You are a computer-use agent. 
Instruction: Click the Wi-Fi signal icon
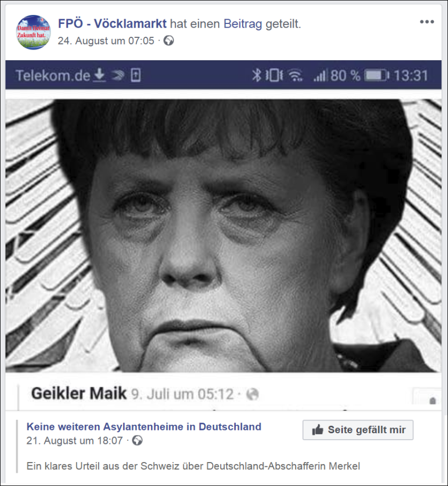point(295,75)
